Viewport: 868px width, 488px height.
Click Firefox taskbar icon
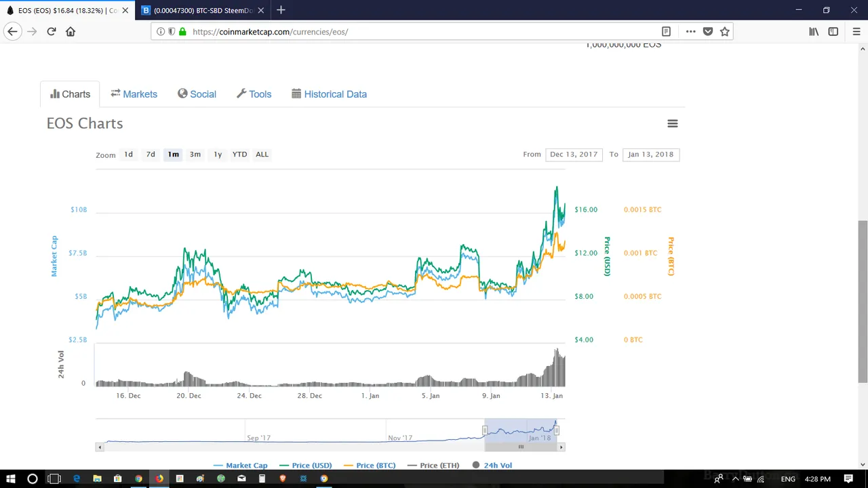159,479
